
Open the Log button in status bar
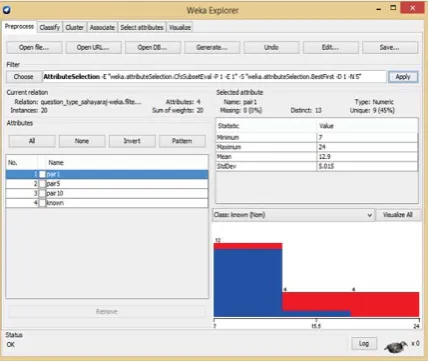(364, 343)
